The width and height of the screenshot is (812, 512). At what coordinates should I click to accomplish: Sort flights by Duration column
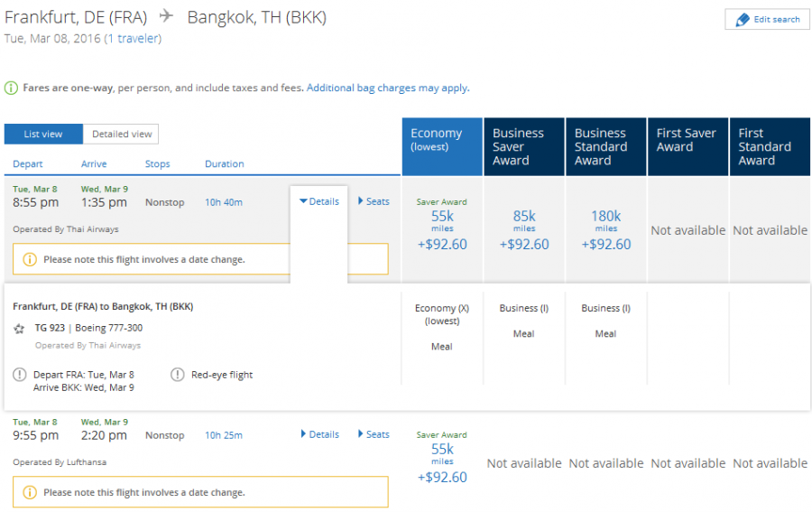pyautogui.click(x=224, y=164)
